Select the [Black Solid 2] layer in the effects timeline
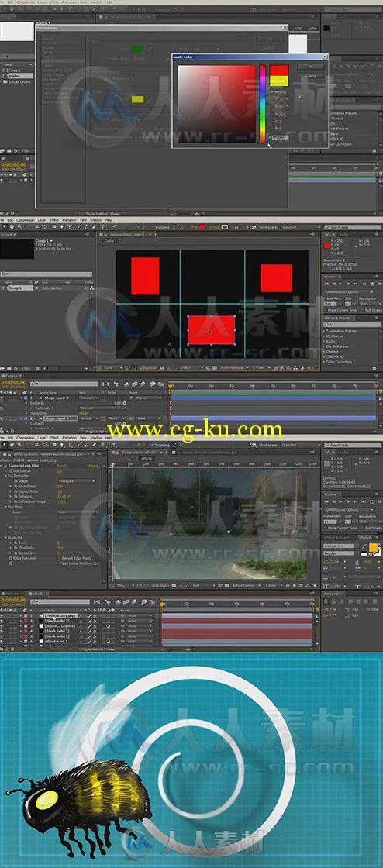Image resolution: width=383 pixels, height=868 pixels. 57,631
